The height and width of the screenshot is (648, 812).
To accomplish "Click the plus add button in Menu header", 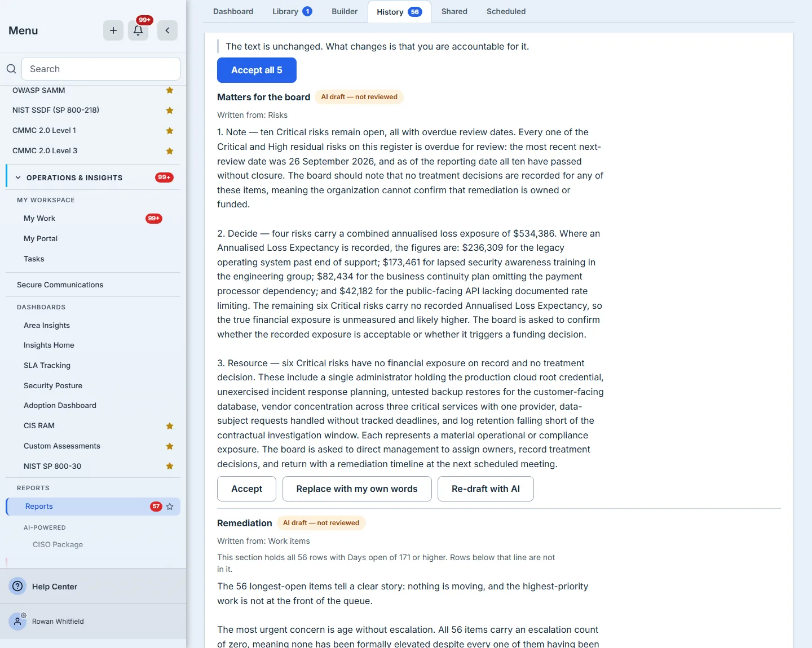I will click(113, 30).
